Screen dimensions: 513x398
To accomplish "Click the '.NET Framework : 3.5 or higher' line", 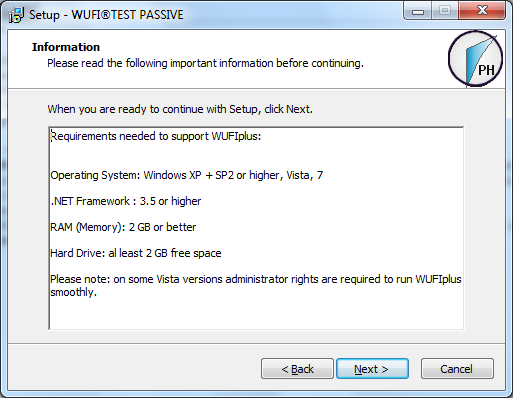I will point(126,201).
